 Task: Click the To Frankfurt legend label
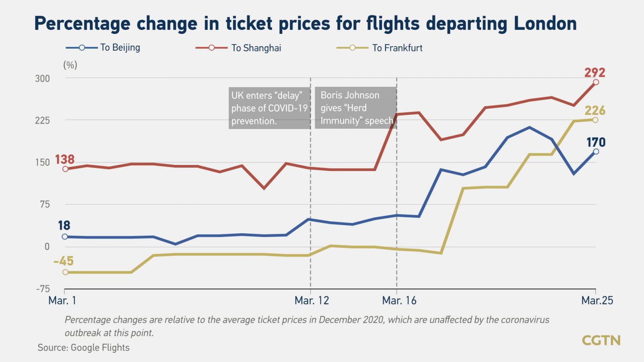tap(397, 48)
